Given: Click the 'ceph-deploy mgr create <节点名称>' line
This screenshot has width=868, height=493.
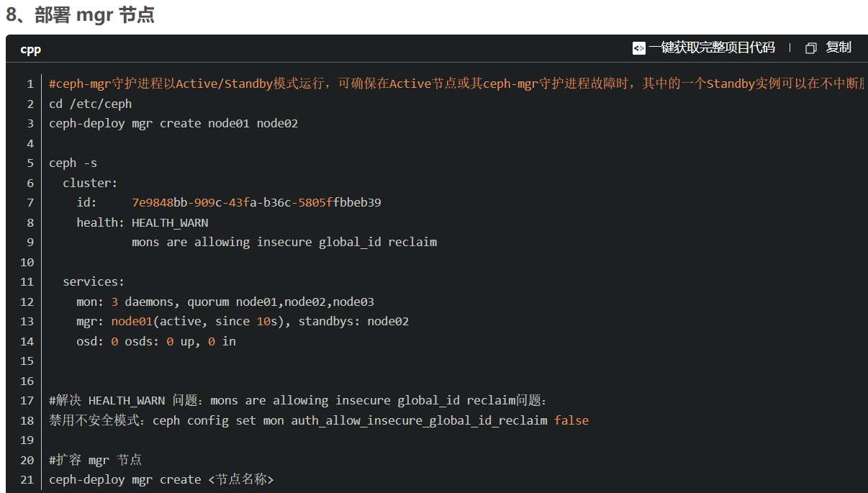Looking at the screenshot, I should tap(162, 479).
